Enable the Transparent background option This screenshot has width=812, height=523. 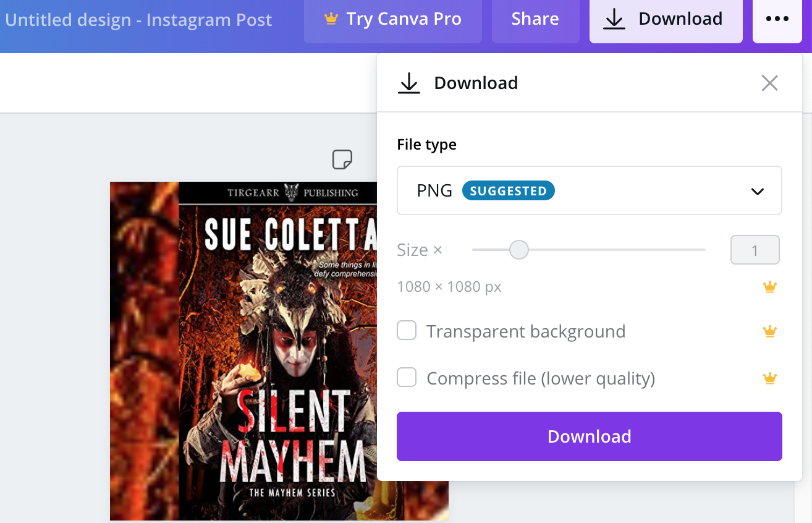point(407,331)
